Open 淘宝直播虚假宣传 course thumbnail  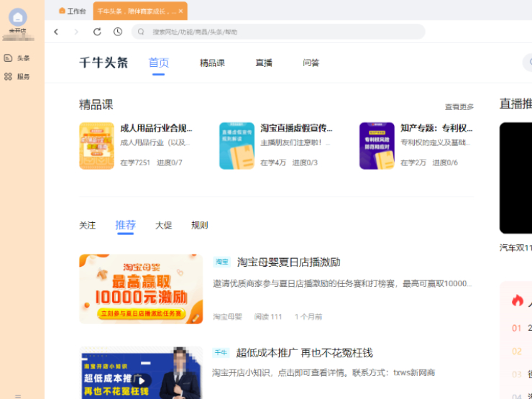(237, 146)
